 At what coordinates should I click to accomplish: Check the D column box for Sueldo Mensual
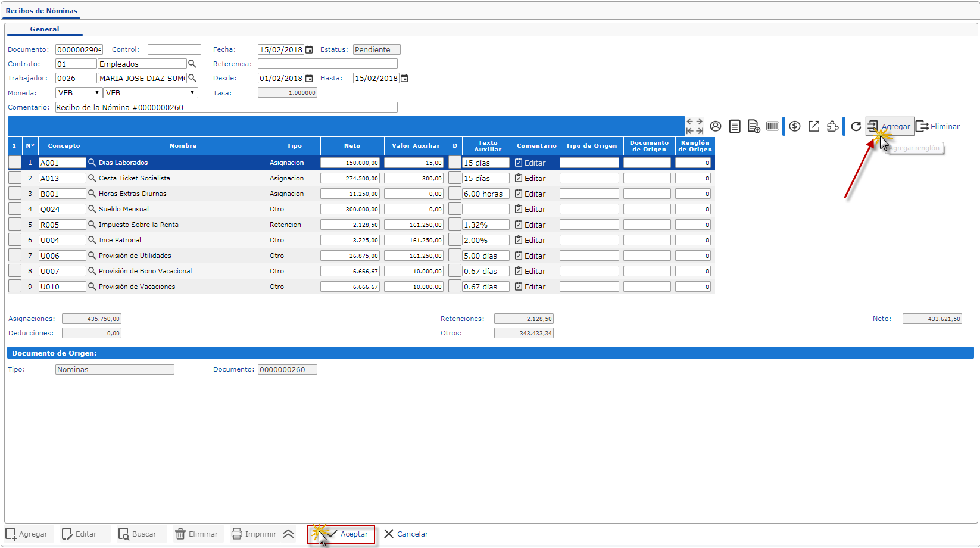point(455,209)
